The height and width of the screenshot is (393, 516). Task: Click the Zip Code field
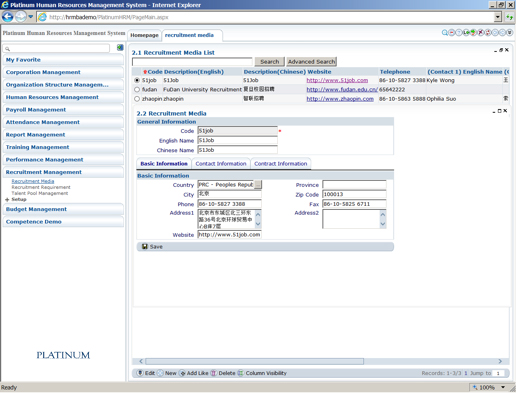(354, 194)
